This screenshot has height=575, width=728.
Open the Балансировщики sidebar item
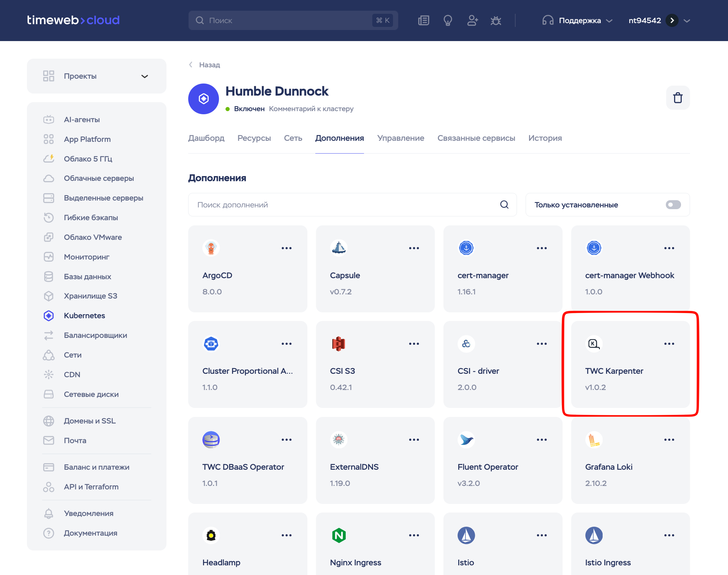click(x=96, y=335)
